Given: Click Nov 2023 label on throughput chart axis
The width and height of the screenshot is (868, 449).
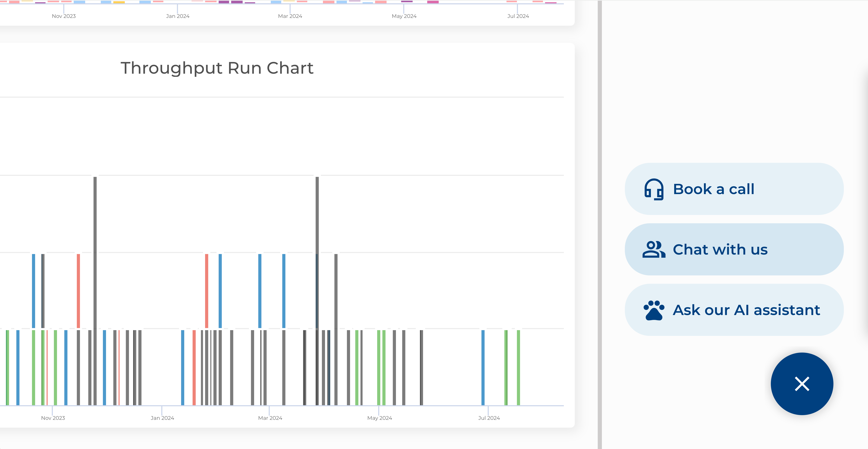Looking at the screenshot, I should tap(53, 418).
